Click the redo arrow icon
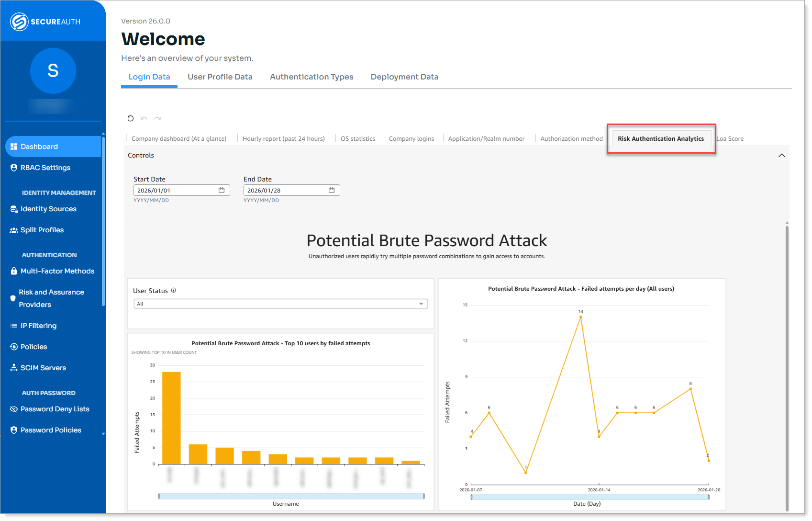The width and height of the screenshot is (812, 521). [x=157, y=118]
